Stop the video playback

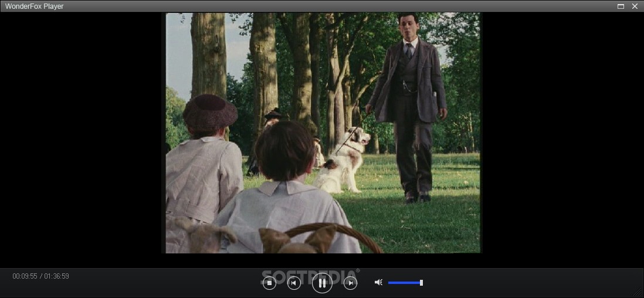coord(269,283)
